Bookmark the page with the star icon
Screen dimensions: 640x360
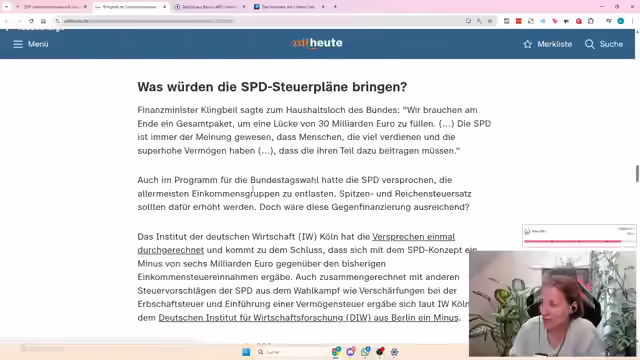(490, 21)
